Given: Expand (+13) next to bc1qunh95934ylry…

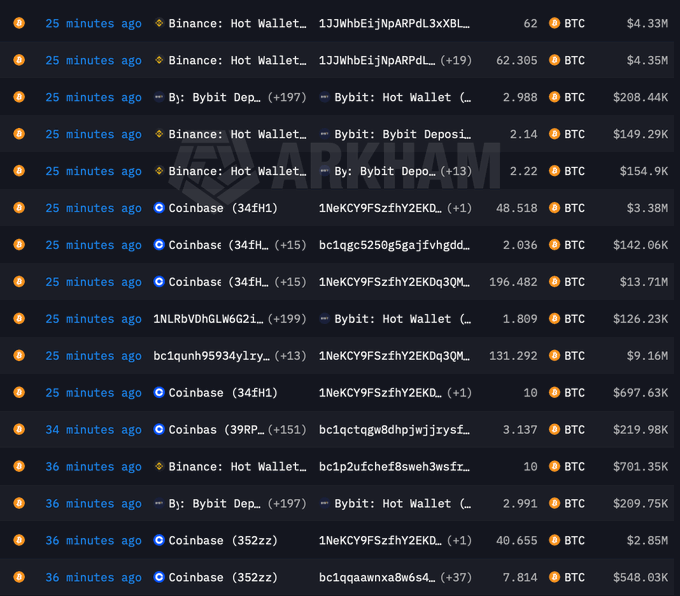Looking at the screenshot, I should click(x=290, y=356).
